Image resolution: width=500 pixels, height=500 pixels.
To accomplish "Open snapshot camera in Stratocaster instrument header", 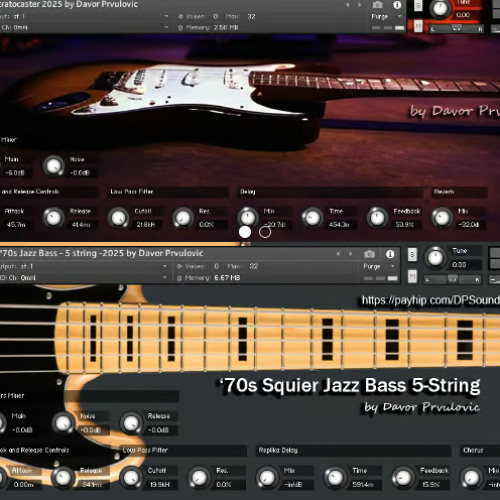I will point(377,5).
